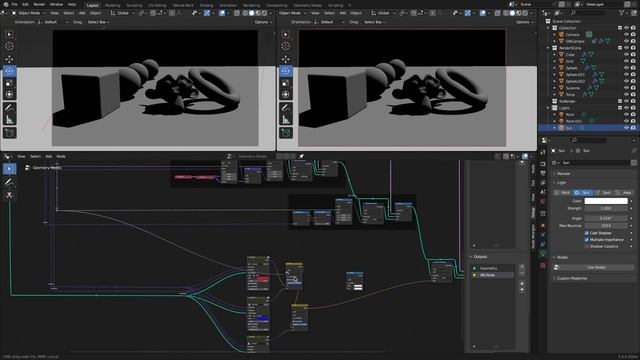Open the light Color swatch
The image size is (640, 360).
coord(606,201)
